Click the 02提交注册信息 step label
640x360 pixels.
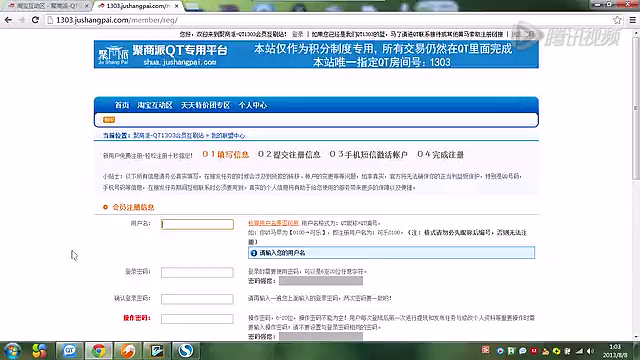pyautogui.click(x=289, y=155)
